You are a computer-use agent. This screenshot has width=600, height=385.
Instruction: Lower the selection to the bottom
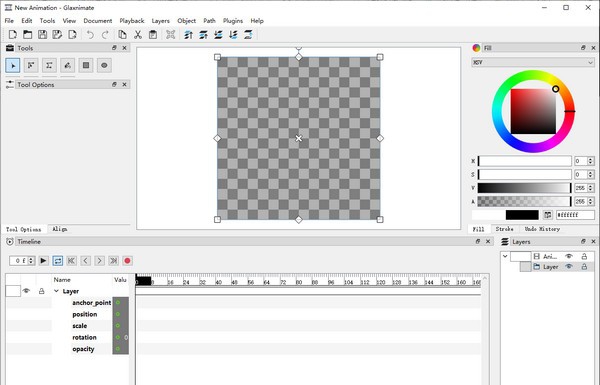pyautogui.click(x=233, y=35)
